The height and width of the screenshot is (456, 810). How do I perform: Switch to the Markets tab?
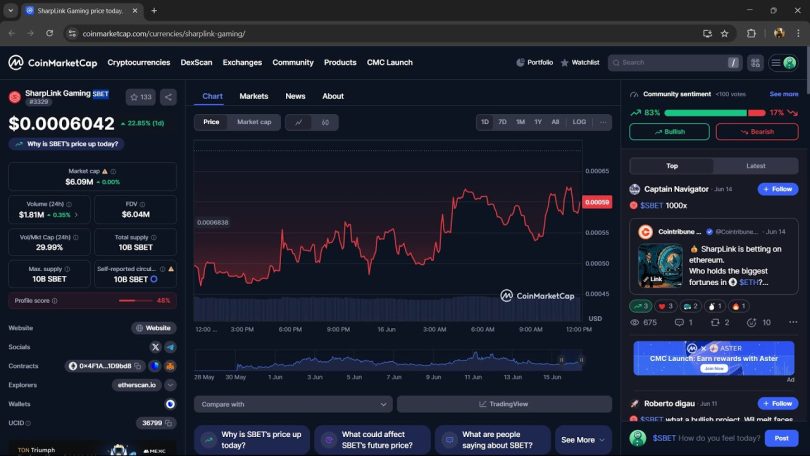pos(254,96)
